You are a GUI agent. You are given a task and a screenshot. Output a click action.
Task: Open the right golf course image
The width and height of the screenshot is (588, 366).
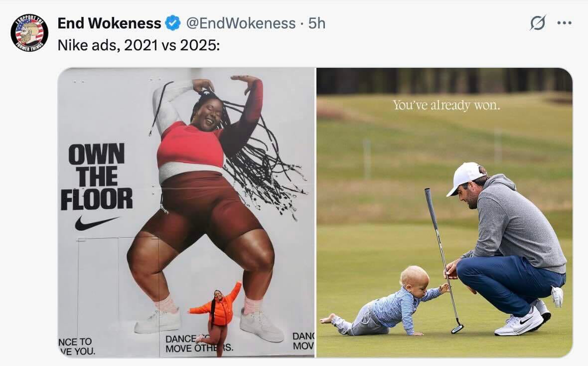(x=444, y=212)
